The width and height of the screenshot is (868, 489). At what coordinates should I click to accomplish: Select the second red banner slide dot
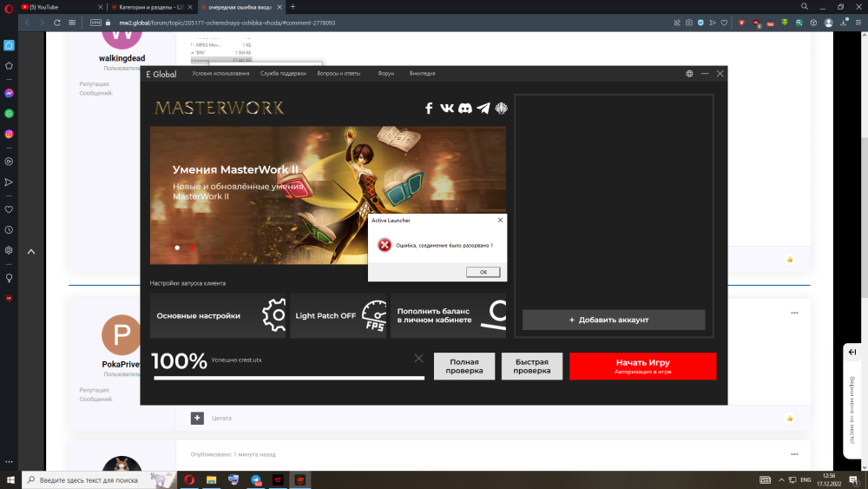pyautogui.click(x=192, y=248)
